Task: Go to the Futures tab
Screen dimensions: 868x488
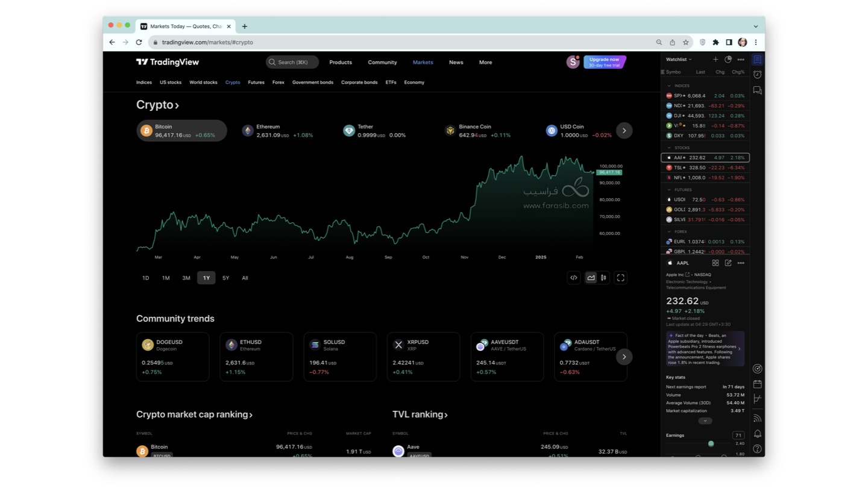Action: [x=256, y=83]
